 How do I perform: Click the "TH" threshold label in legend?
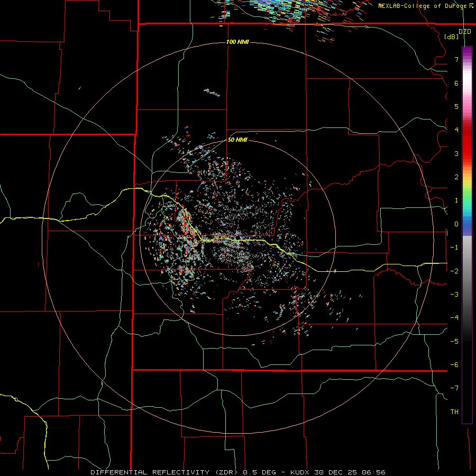[454, 412]
